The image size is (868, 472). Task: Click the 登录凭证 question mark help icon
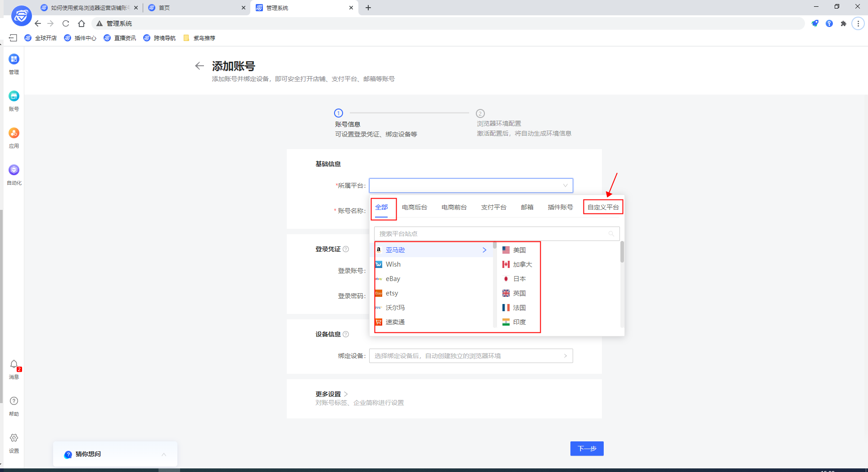346,249
